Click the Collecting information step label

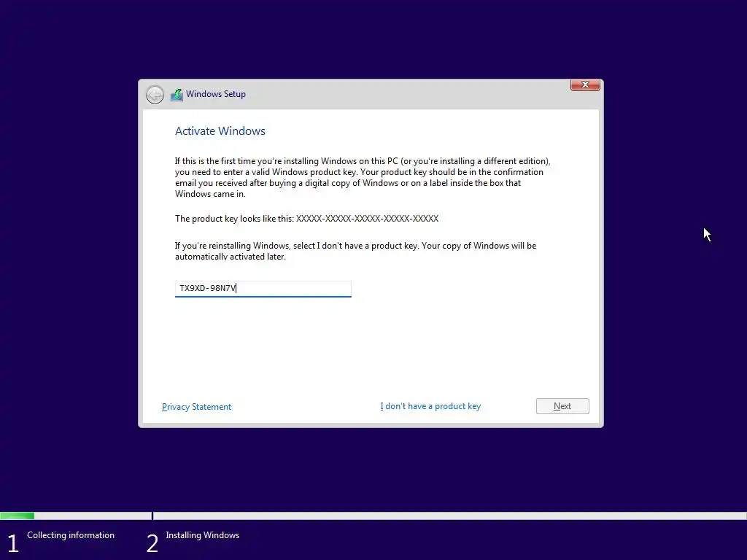71,535
